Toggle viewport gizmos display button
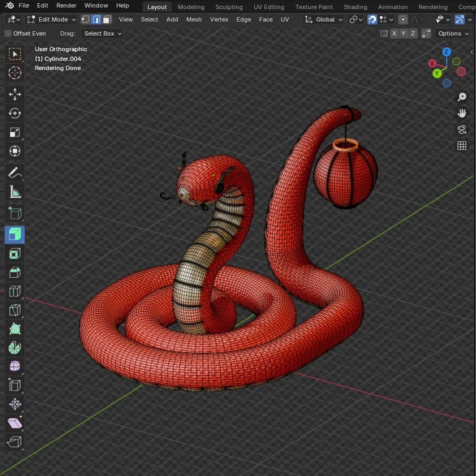476x476 pixels. click(x=459, y=19)
